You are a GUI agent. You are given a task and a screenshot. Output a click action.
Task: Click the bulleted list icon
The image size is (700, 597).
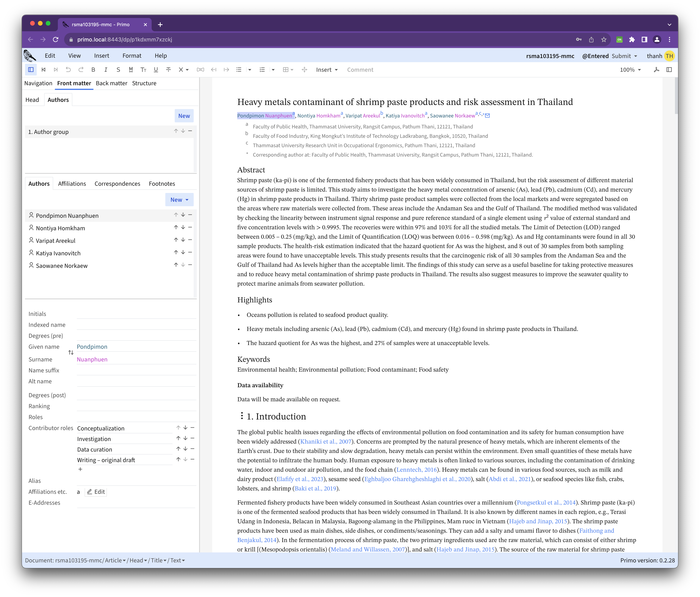point(239,70)
